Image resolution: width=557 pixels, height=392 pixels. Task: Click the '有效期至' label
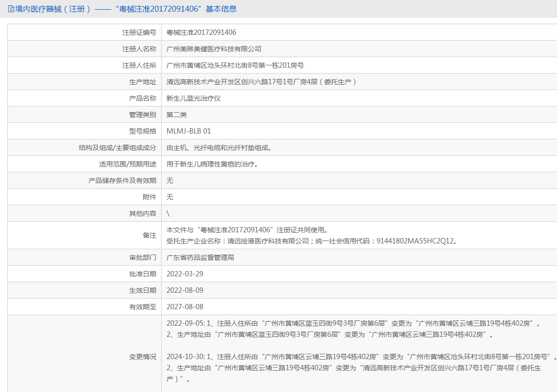[142, 307]
